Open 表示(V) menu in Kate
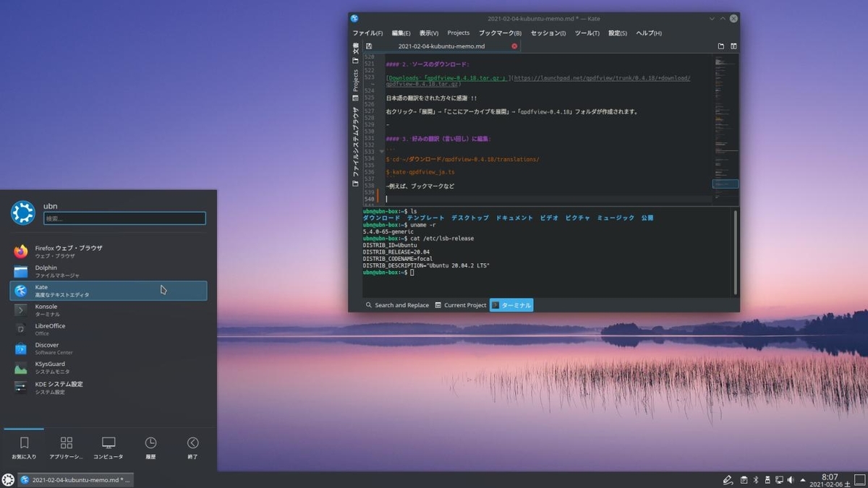The width and height of the screenshot is (868, 488). (429, 33)
